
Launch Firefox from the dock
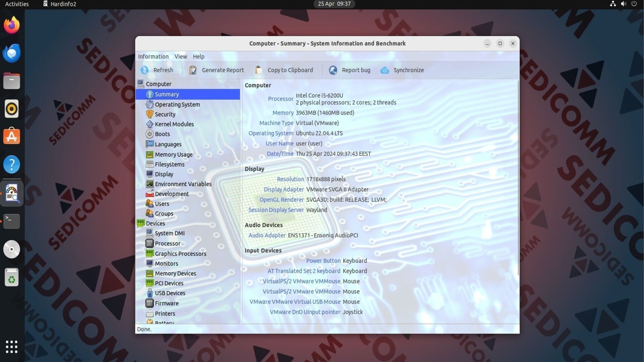coord(12,25)
